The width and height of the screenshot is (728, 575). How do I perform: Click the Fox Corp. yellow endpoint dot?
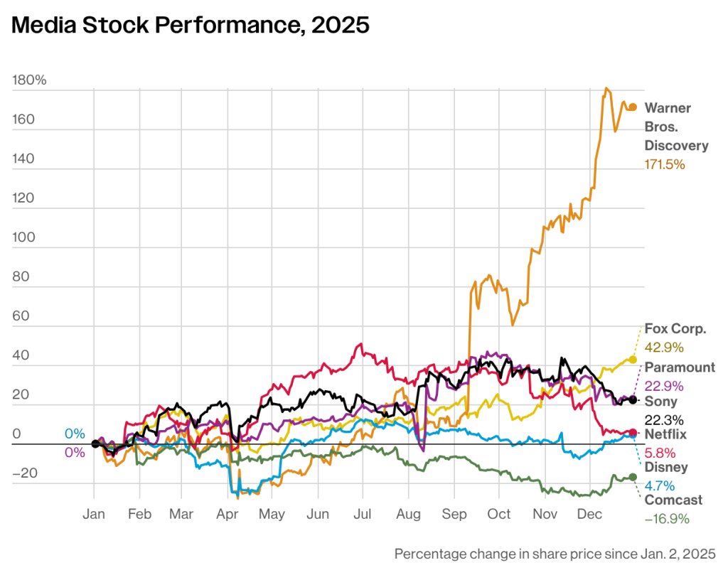tap(632, 359)
